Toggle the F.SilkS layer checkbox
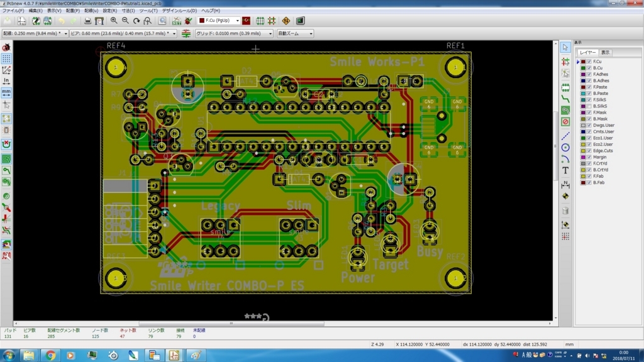The image size is (644, 362). point(589,100)
